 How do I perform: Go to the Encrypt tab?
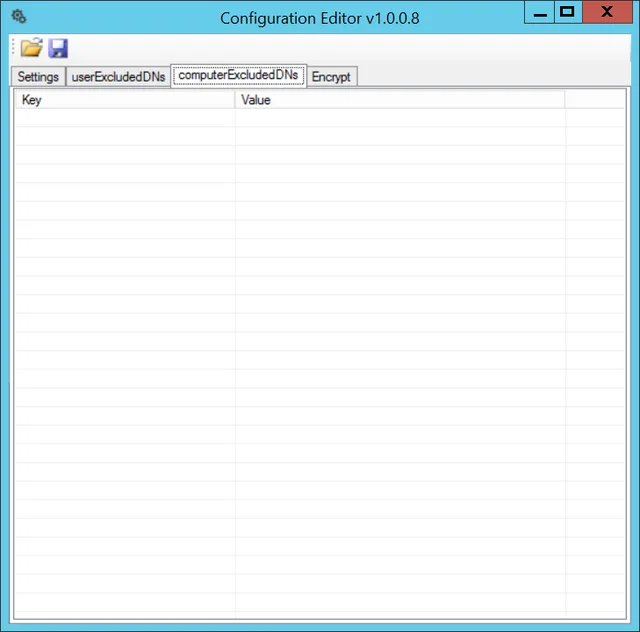(331, 77)
